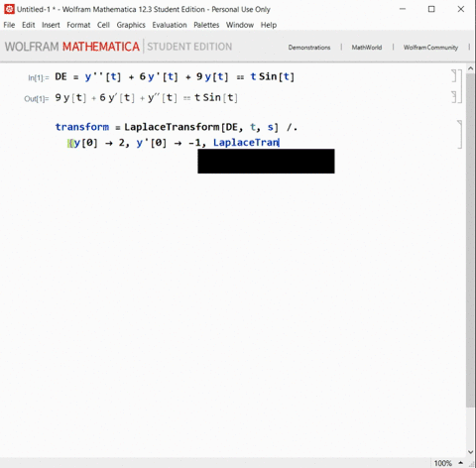This screenshot has width=476, height=468.
Task: Click the word transform in the input
Action: [82, 127]
